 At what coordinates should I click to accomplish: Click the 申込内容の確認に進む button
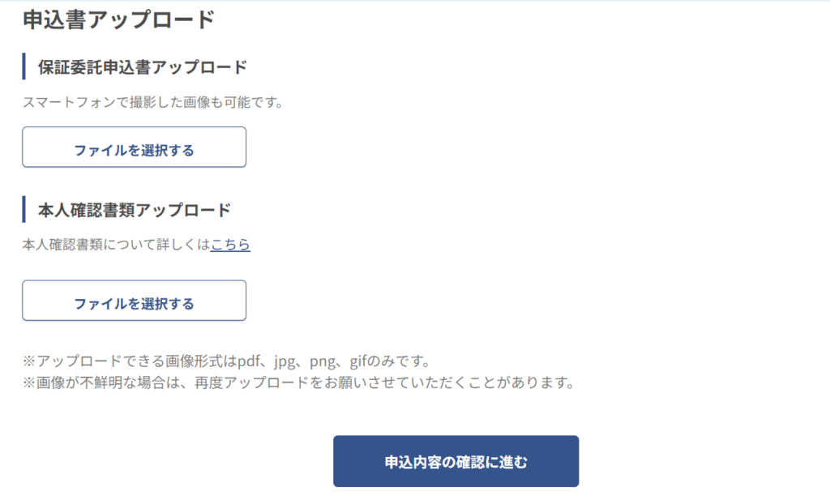(x=456, y=461)
